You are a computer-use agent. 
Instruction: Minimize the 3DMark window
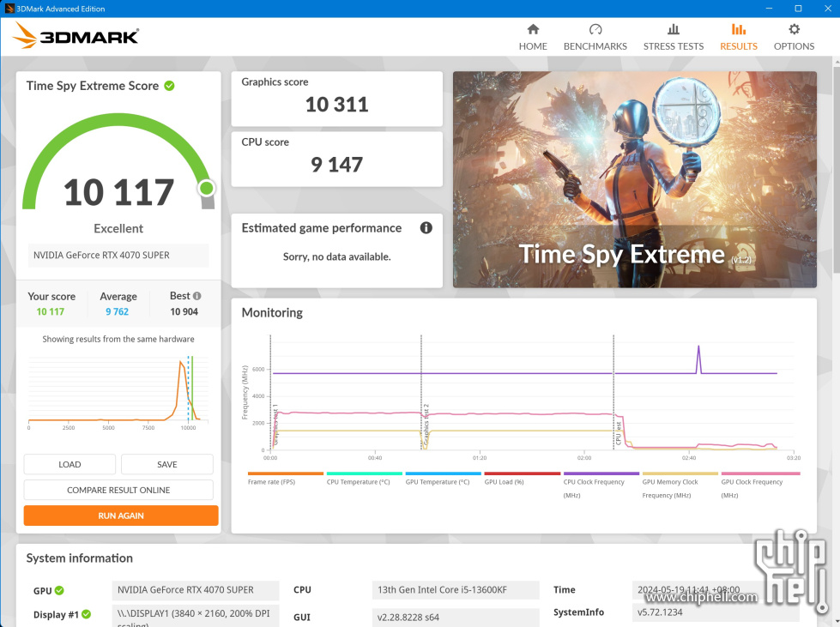770,9
